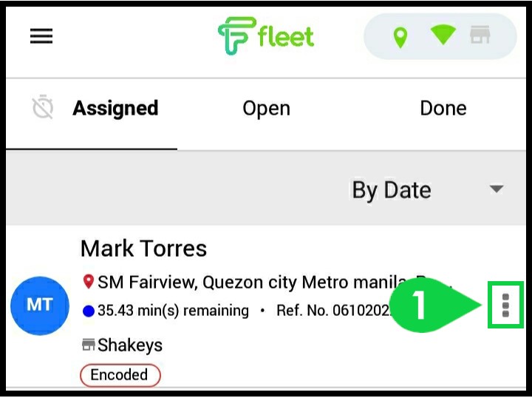
Task: Switch to the Done tab
Action: 443,109
